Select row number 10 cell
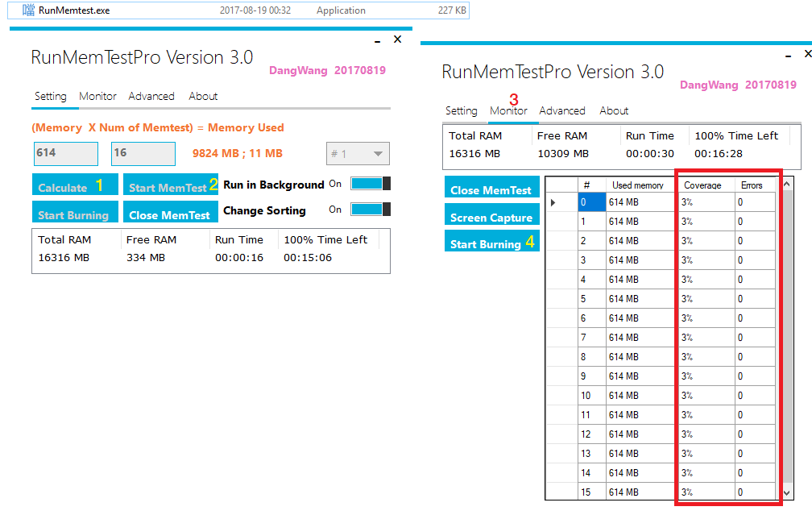 591,395
